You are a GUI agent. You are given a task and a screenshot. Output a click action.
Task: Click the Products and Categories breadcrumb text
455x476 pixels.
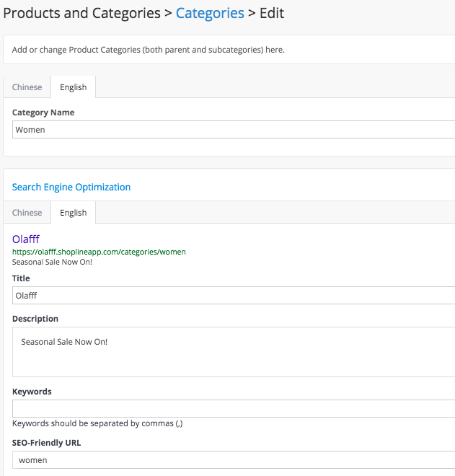(82, 14)
